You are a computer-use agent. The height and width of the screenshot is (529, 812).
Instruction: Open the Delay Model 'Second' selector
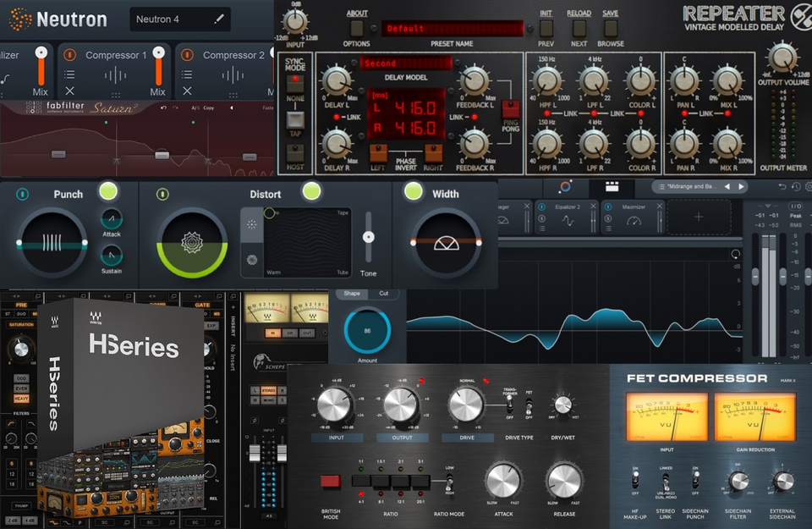coord(405,63)
